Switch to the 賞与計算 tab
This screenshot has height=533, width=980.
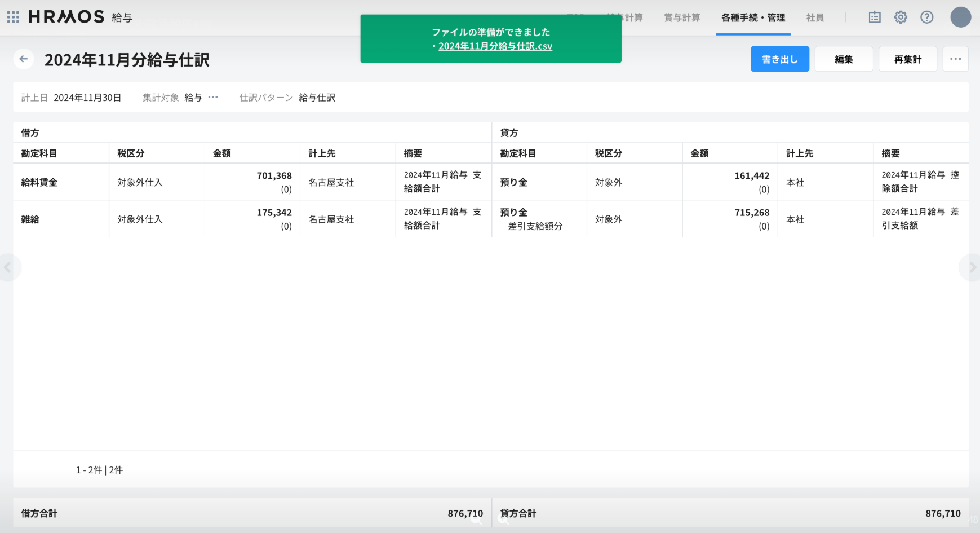(682, 17)
